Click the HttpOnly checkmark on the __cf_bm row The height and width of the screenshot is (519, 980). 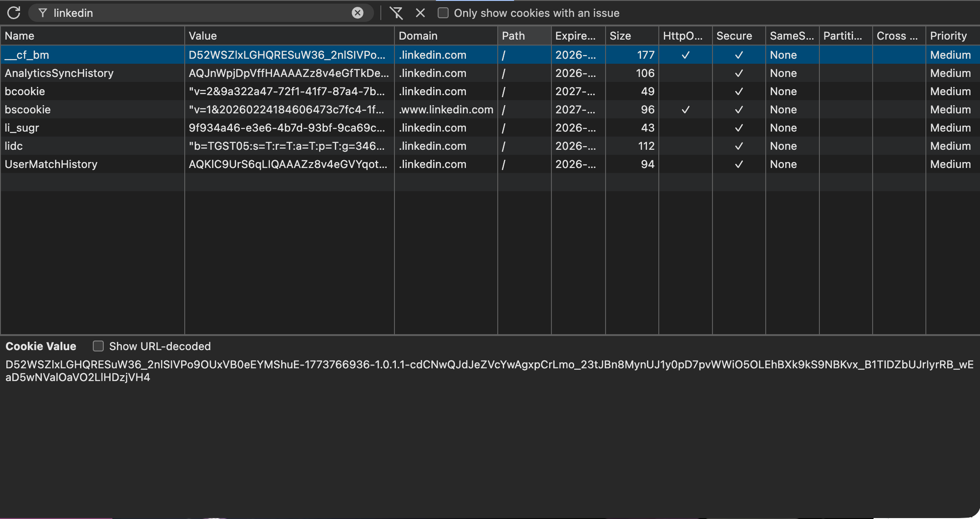pos(685,55)
